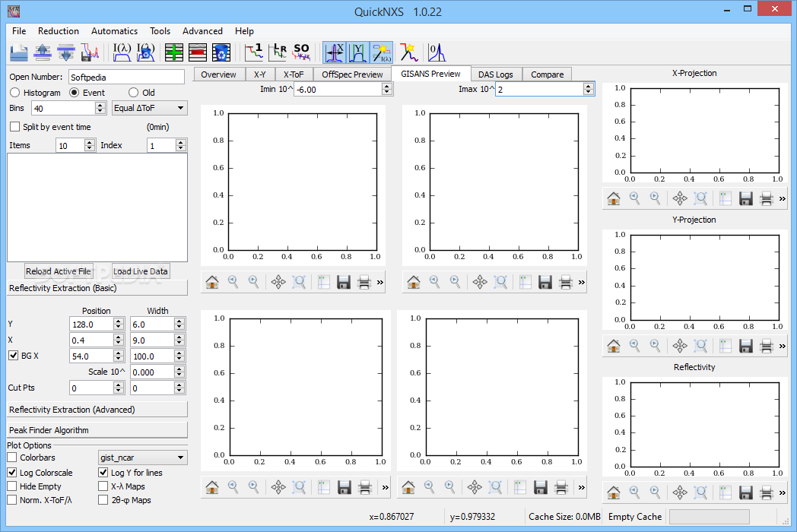Screen dimensions: 797x532
Task: Switch to the OffSpec Preview tab
Action: (352, 74)
